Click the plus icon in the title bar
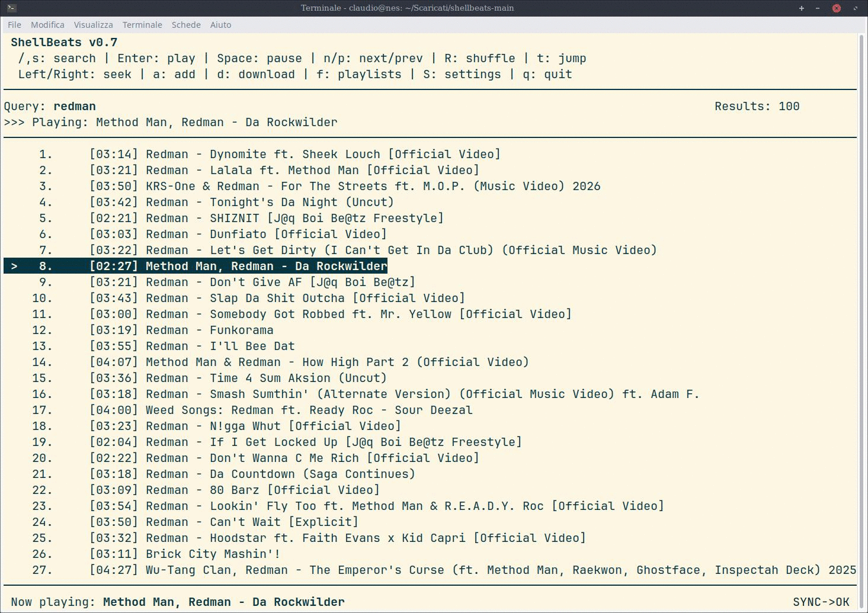The width and height of the screenshot is (868, 613). click(x=802, y=8)
